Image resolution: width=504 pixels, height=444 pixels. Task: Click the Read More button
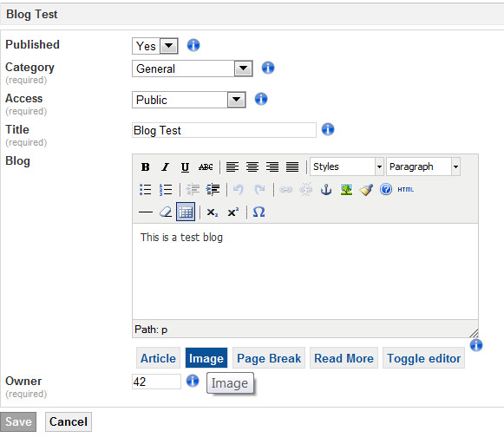point(344,358)
